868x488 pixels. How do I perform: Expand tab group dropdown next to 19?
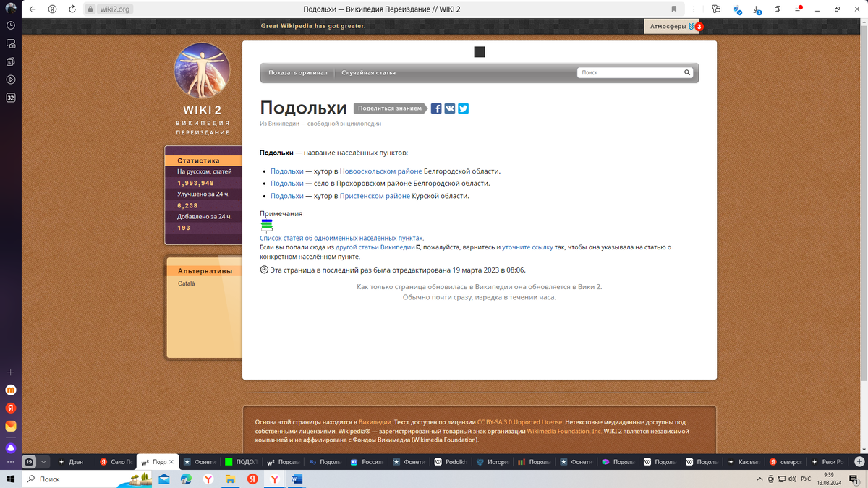pyautogui.click(x=43, y=461)
